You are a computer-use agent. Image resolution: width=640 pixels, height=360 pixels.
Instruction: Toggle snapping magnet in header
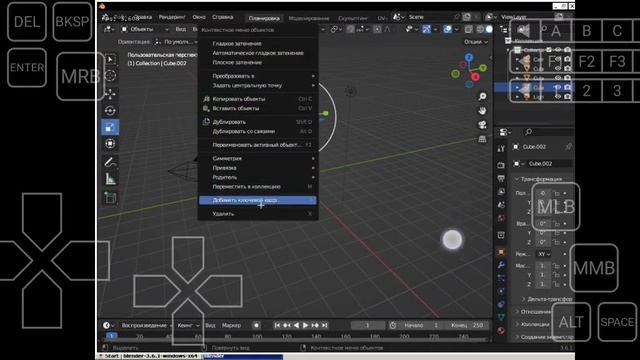pos(350,29)
